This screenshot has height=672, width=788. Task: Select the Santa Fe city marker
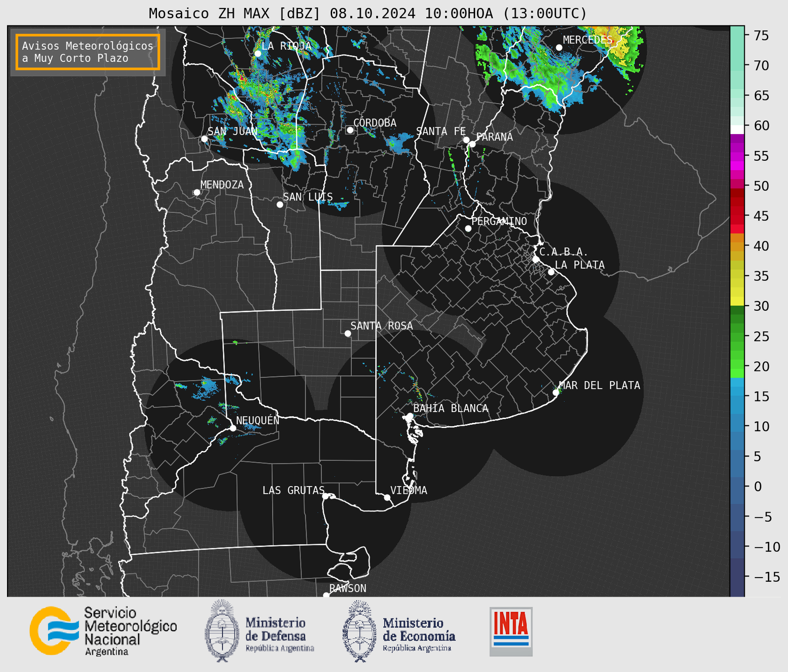[466, 140]
